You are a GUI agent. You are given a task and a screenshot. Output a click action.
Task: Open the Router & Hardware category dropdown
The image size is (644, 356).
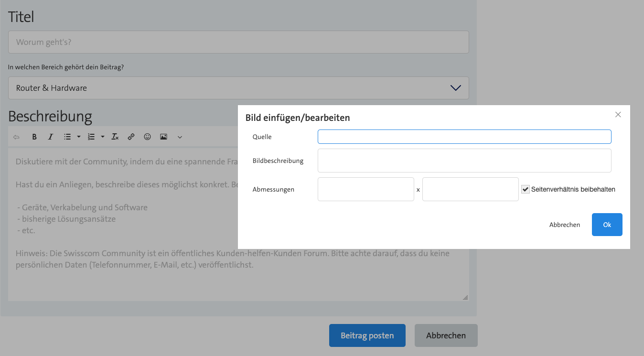pyautogui.click(x=238, y=88)
